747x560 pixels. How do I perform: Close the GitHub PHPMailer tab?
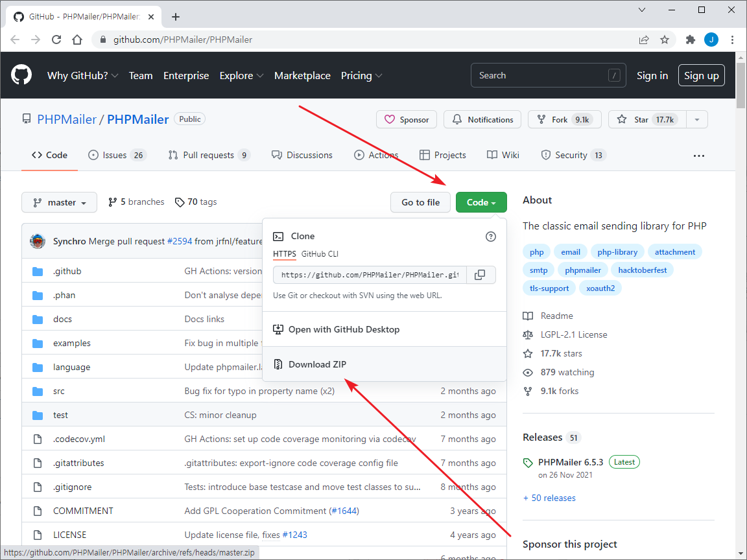[x=151, y=17]
